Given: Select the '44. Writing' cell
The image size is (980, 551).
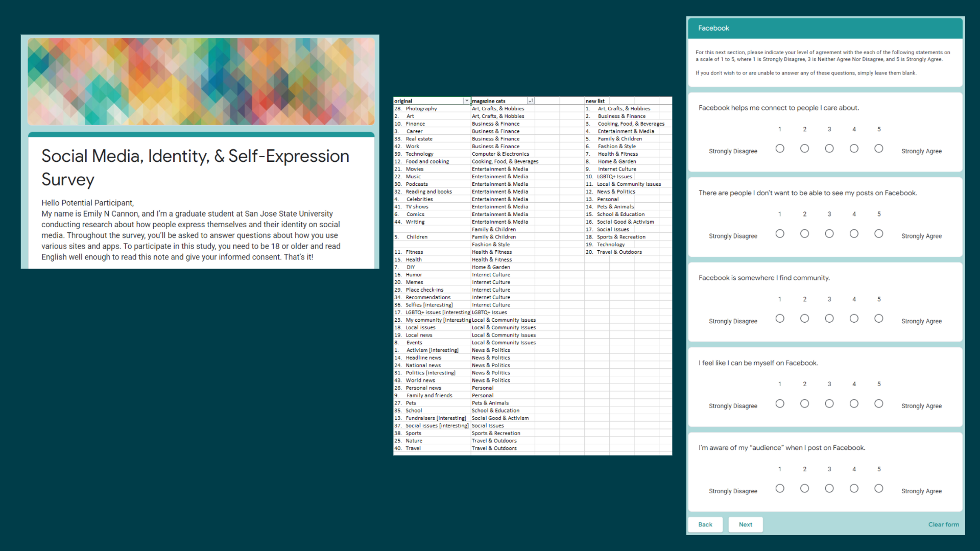Looking at the screenshot, I should [x=432, y=222].
